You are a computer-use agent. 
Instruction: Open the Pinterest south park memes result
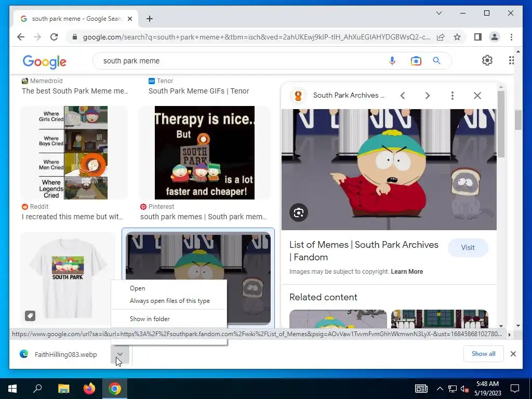click(x=204, y=217)
